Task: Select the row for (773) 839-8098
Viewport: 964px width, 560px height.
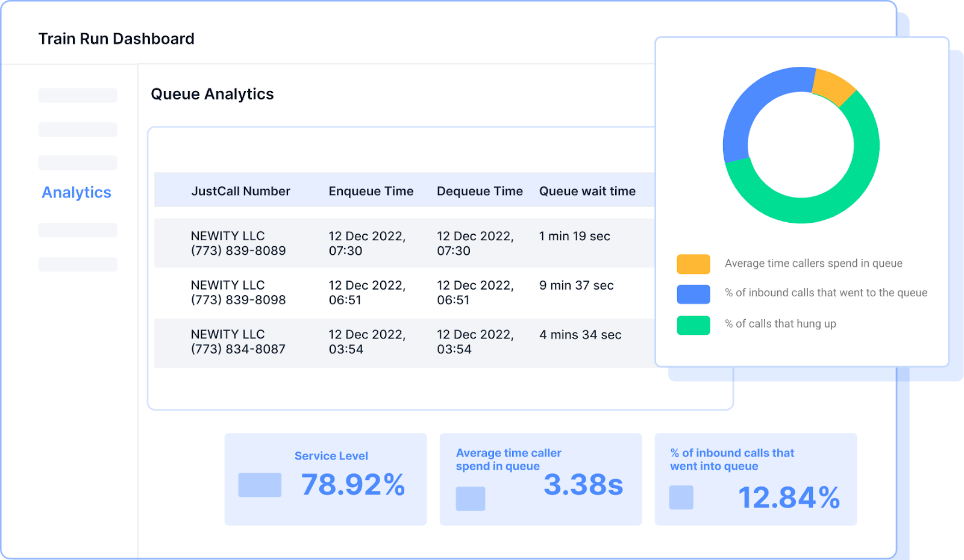Action: pyautogui.click(x=238, y=293)
